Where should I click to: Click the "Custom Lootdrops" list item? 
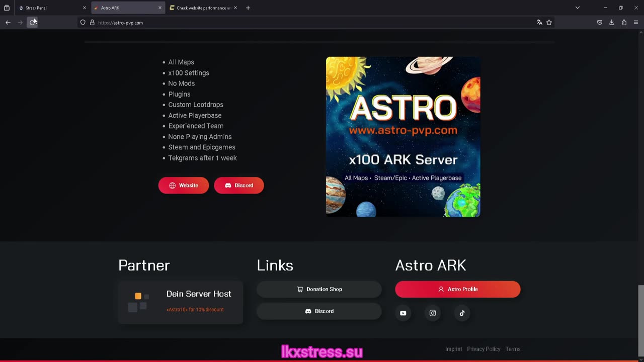196,105
